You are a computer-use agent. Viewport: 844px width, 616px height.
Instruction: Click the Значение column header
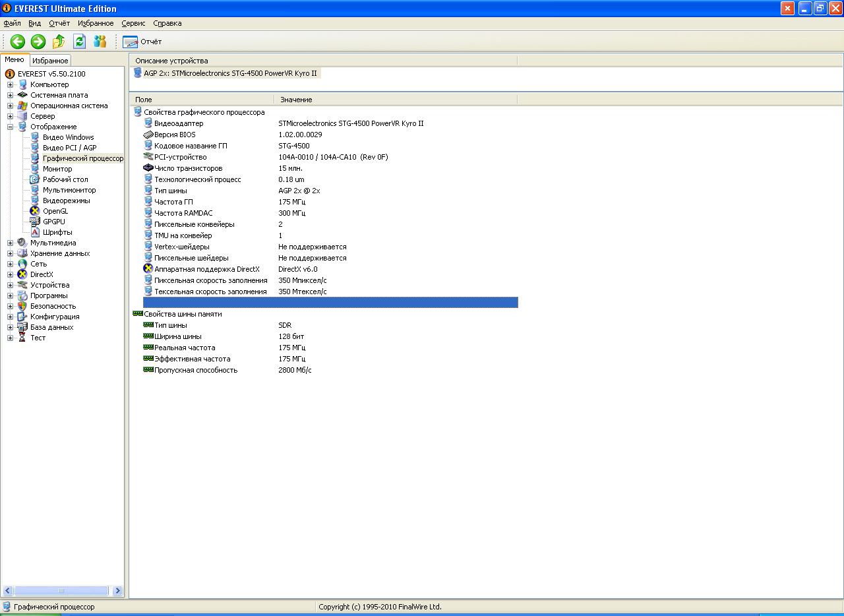point(296,100)
